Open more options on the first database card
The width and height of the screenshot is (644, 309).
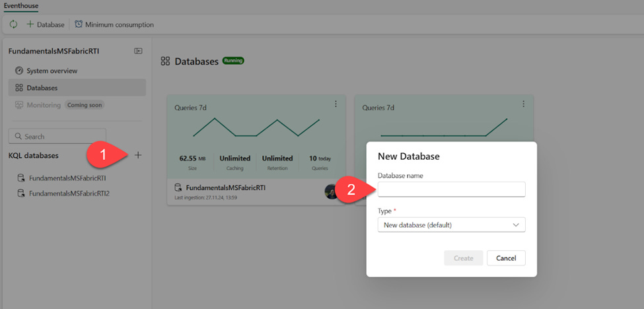pyautogui.click(x=336, y=104)
